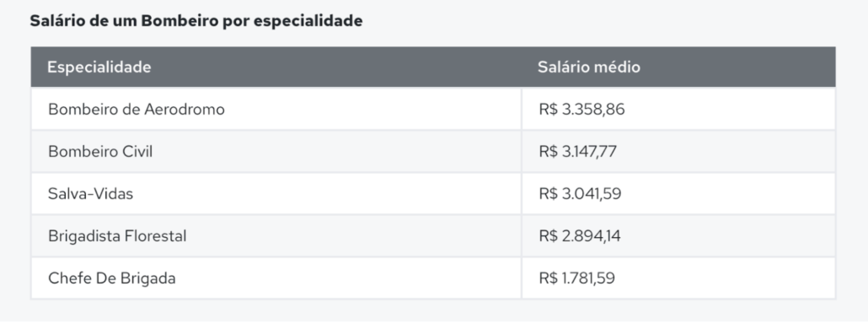
Task: Click the word 'Florestal' in fourth row
Action: 156,236
